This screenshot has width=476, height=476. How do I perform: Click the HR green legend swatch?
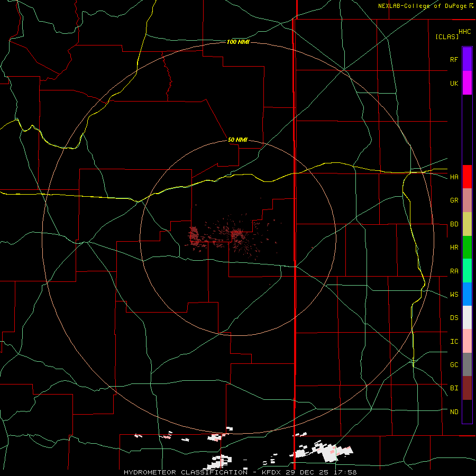[x=467, y=248]
